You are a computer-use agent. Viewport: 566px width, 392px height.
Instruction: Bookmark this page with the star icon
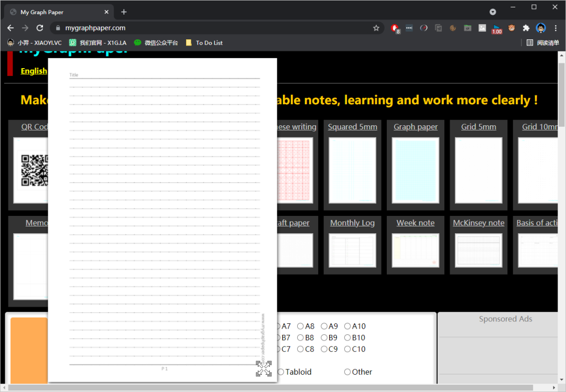pyautogui.click(x=376, y=28)
